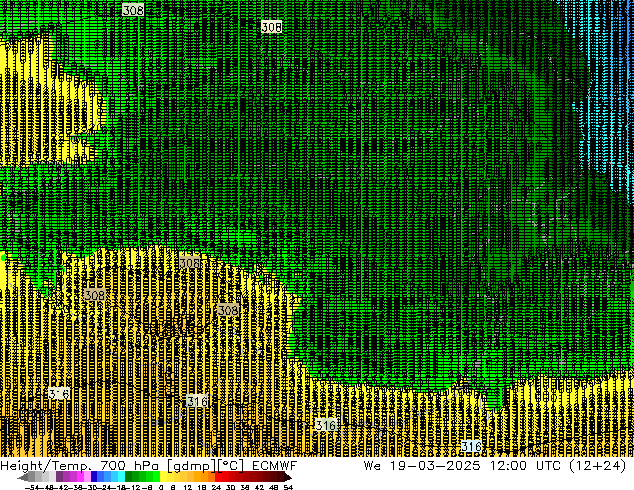Click the legend value "-54" at the cold end
The image size is (634, 490).
coord(32,487)
